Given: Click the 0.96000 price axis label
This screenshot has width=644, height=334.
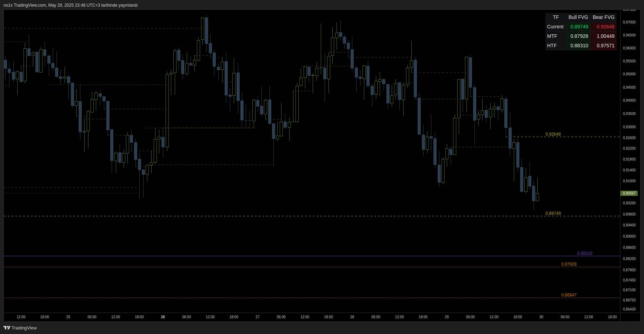Looking at the screenshot, I should coord(629,48).
